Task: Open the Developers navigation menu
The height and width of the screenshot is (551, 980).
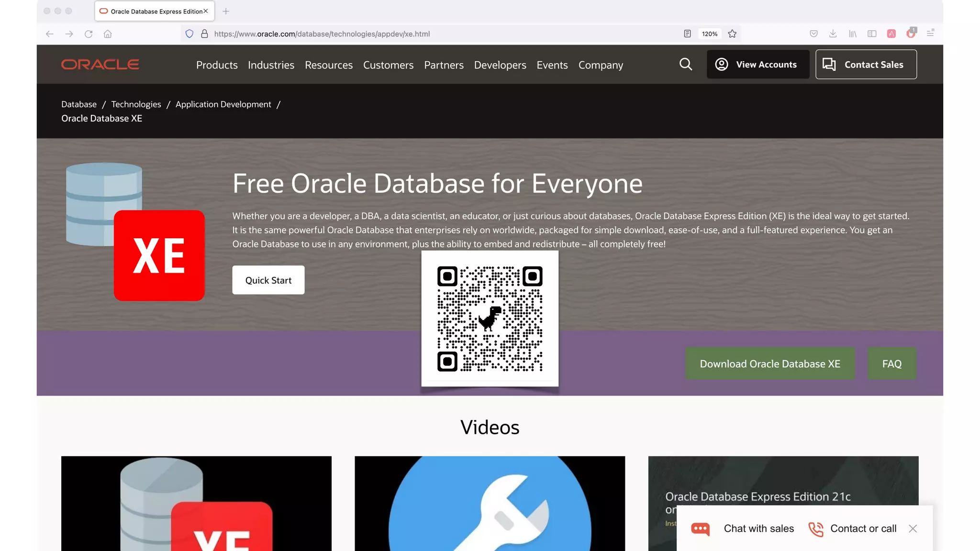Action: coord(500,65)
